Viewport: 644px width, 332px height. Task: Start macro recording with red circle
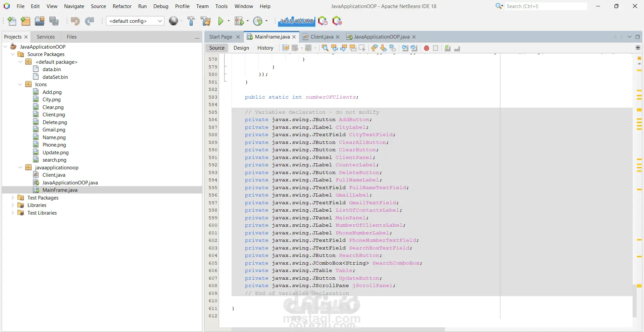point(427,48)
